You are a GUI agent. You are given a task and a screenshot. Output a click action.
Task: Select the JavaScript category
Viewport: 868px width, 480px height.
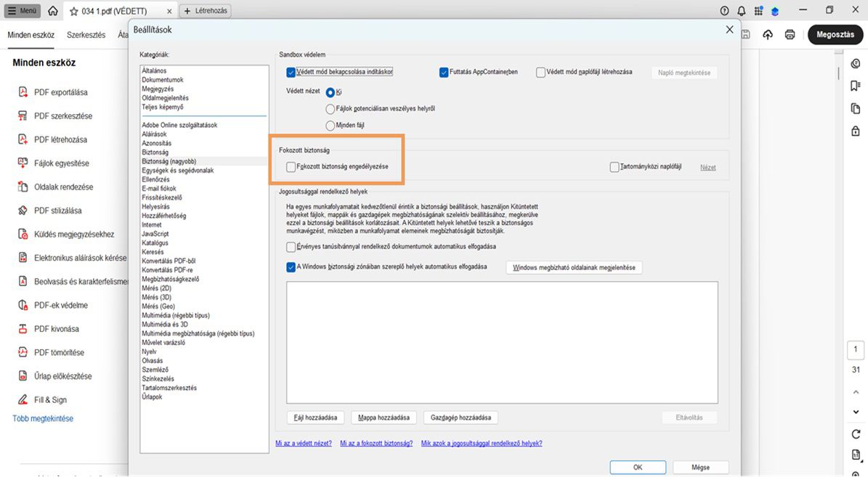point(155,234)
